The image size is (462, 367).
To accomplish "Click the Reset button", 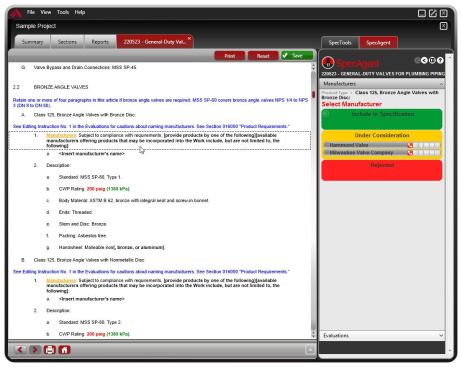I will point(263,56).
